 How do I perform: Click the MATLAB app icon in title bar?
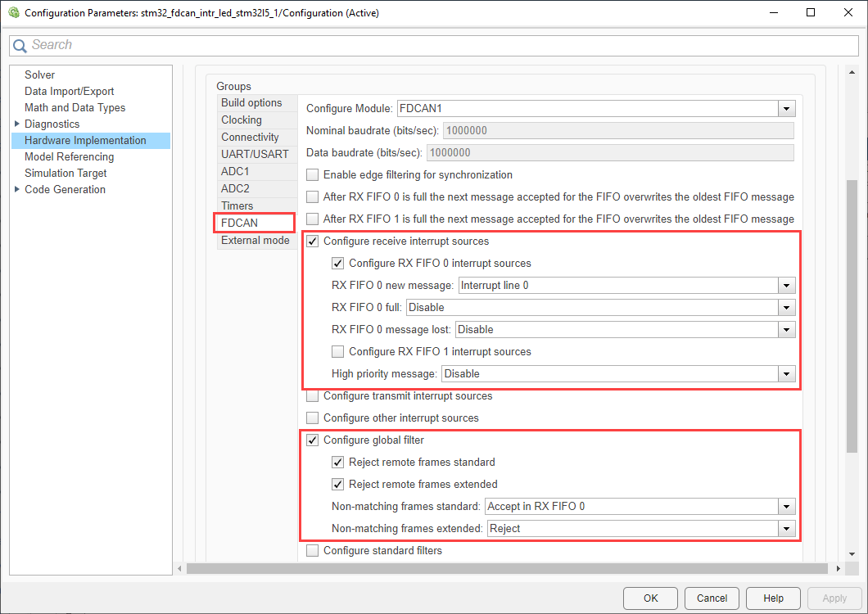(x=13, y=13)
